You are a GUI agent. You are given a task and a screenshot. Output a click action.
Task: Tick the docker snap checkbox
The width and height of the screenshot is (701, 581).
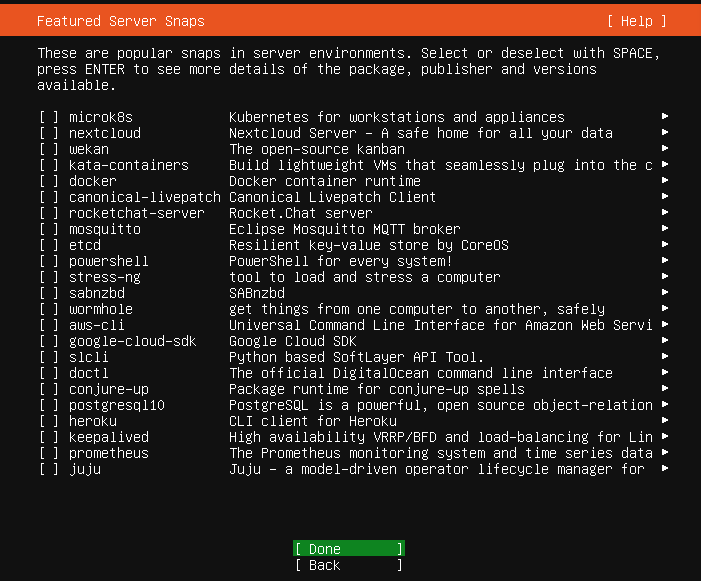pos(49,181)
